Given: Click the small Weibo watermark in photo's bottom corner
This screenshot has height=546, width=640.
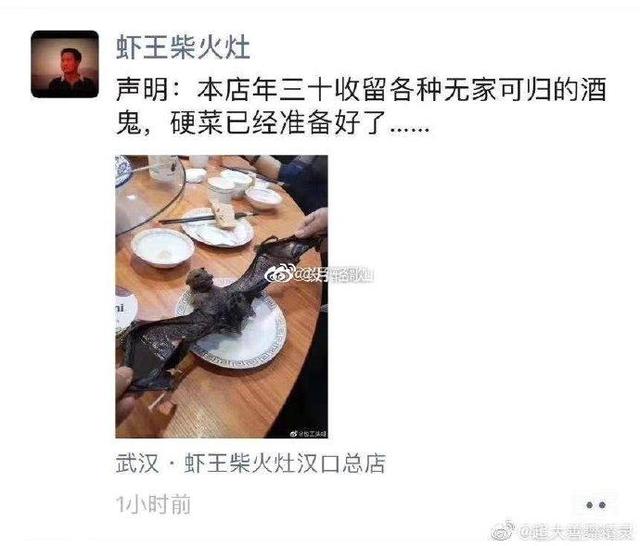Looking at the screenshot, I should [309, 434].
